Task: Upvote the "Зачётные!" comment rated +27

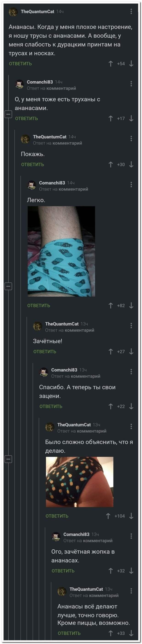Action: (111, 351)
